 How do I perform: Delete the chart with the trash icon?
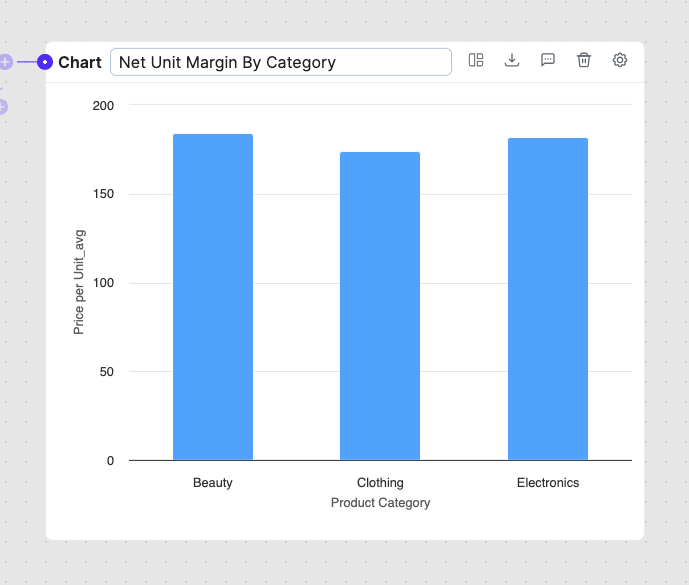pos(584,60)
